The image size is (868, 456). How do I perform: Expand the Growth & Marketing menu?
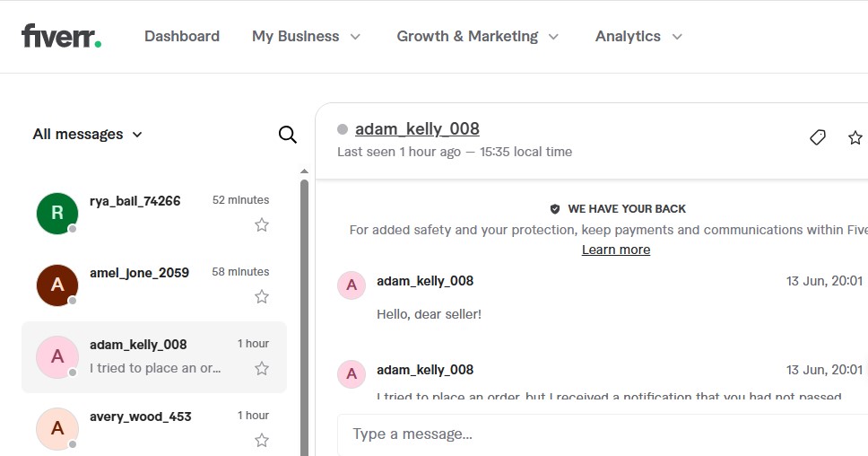tap(477, 37)
